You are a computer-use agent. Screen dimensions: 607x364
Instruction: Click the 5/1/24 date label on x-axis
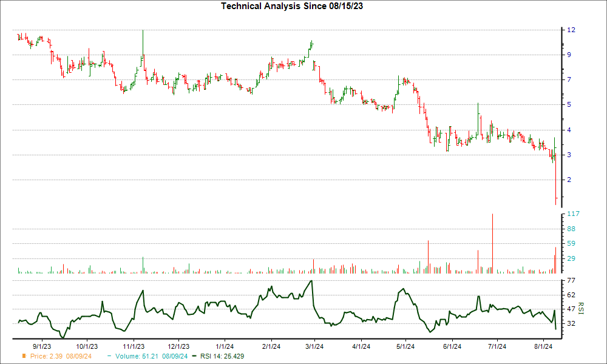[x=405, y=346]
